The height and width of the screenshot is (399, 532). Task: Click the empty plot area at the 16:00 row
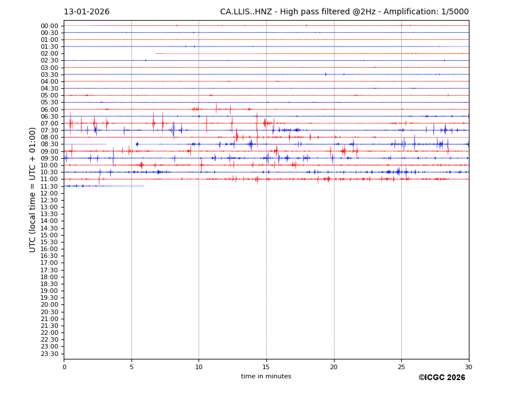coord(266,249)
